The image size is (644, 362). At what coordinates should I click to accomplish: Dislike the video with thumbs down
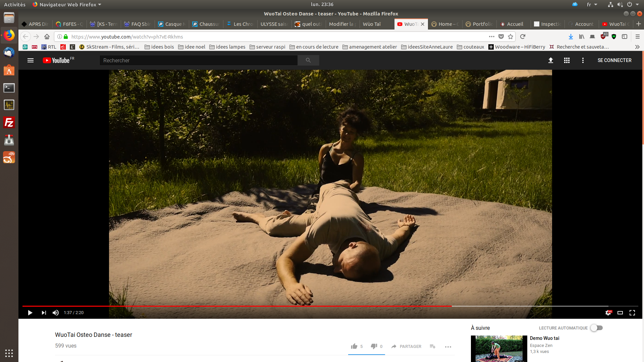[x=374, y=346]
